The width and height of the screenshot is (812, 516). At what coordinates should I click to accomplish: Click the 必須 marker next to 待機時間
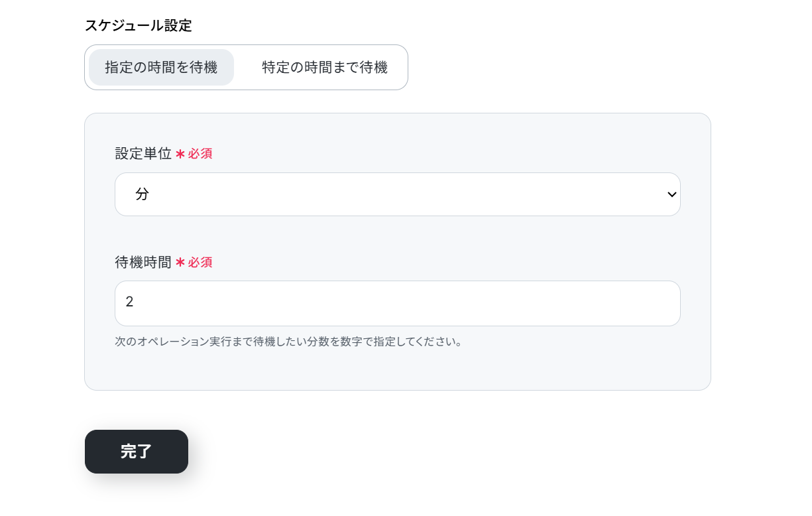tap(200, 263)
